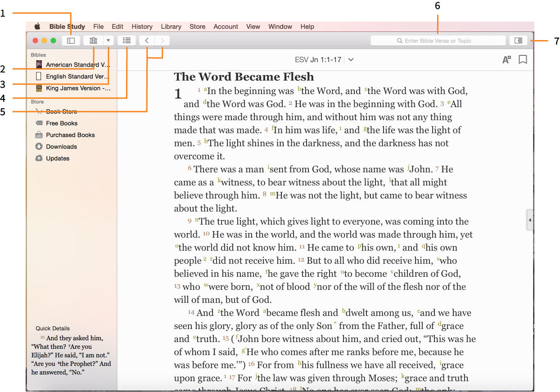
Task: Open the text size settings icon
Action: pyautogui.click(x=506, y=59)
